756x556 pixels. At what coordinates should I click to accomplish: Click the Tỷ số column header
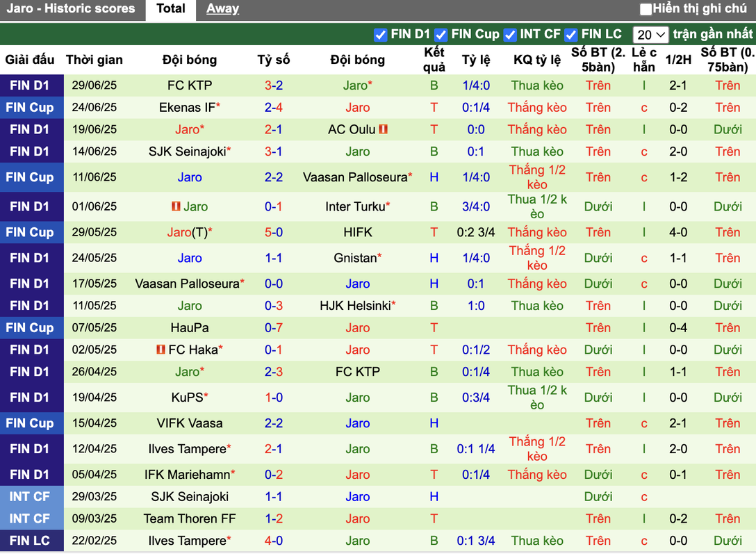point(273,60)
